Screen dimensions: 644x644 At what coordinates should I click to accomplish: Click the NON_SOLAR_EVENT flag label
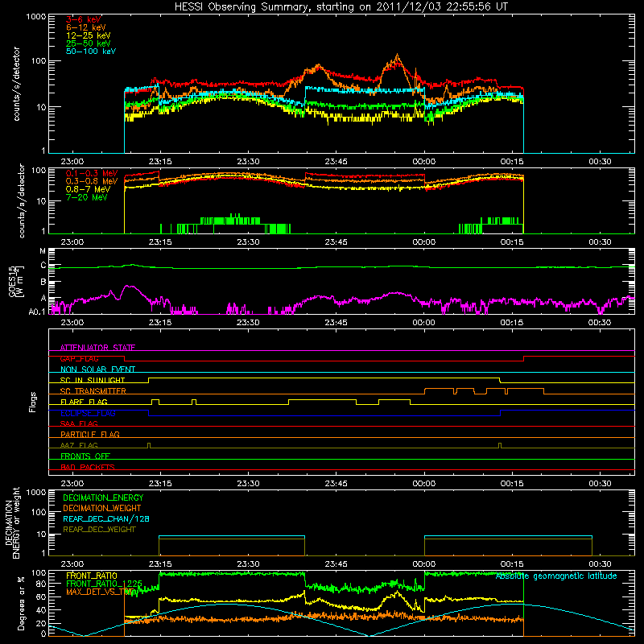[x=97, y=369]
